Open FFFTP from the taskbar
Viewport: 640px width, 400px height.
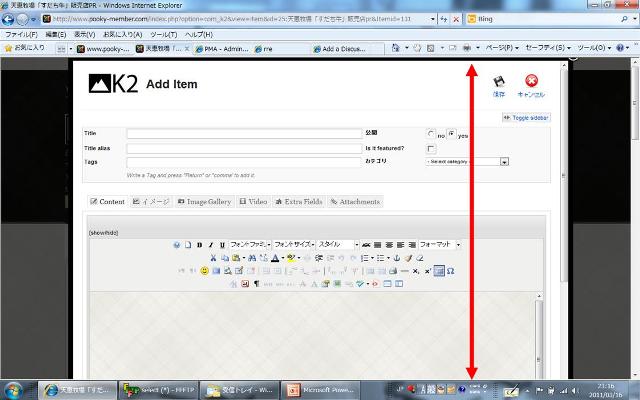[158, 390]
